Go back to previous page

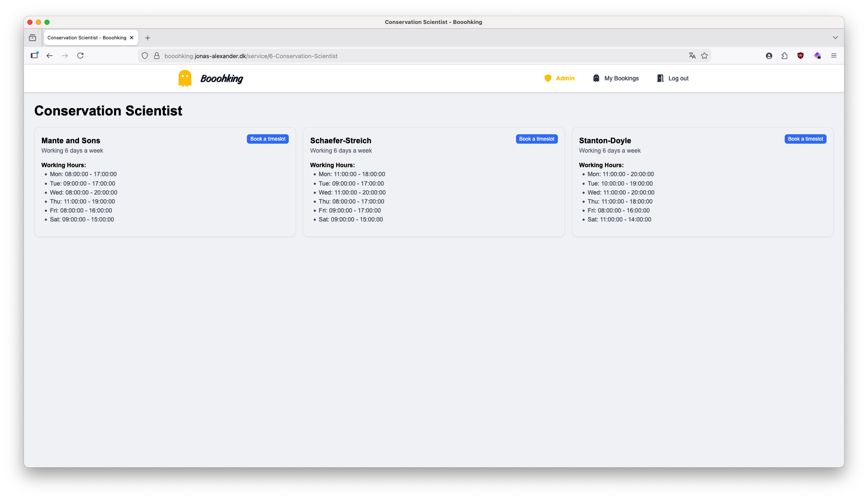50,56
